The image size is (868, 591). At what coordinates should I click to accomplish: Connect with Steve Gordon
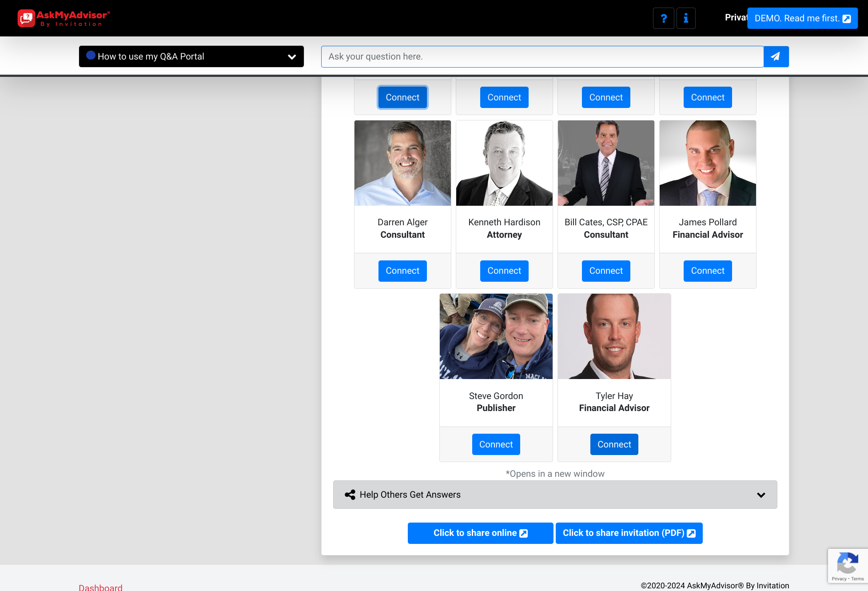(x=496, y=444)
